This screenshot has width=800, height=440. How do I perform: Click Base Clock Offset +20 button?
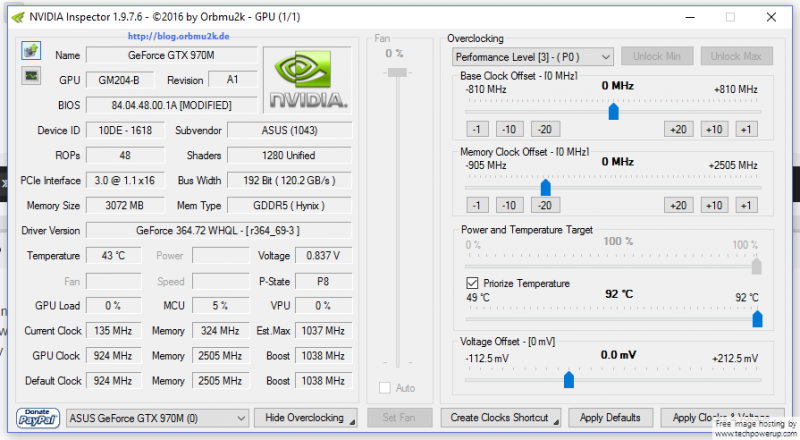[x=679, y=129]
